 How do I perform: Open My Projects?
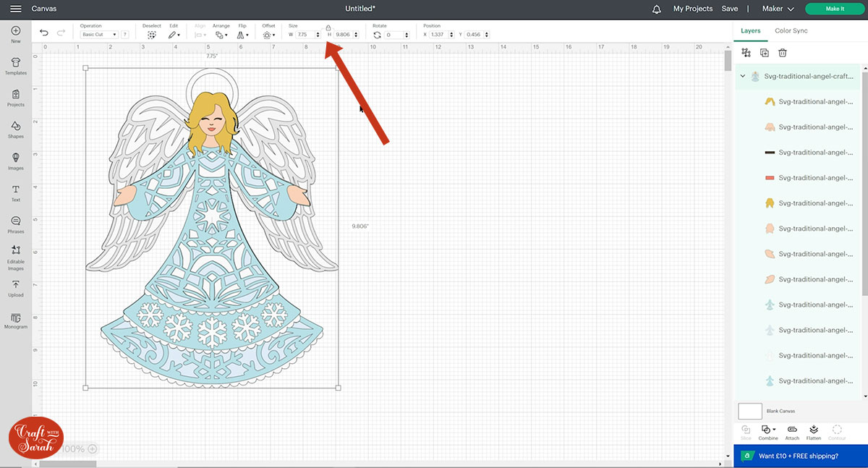692,9
